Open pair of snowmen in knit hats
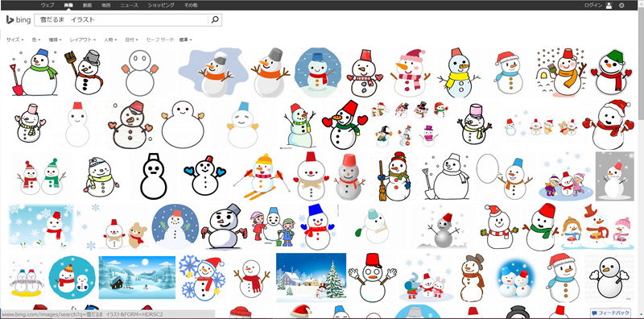The height and width of the screenshot is (319, 644). coord(41,176)
